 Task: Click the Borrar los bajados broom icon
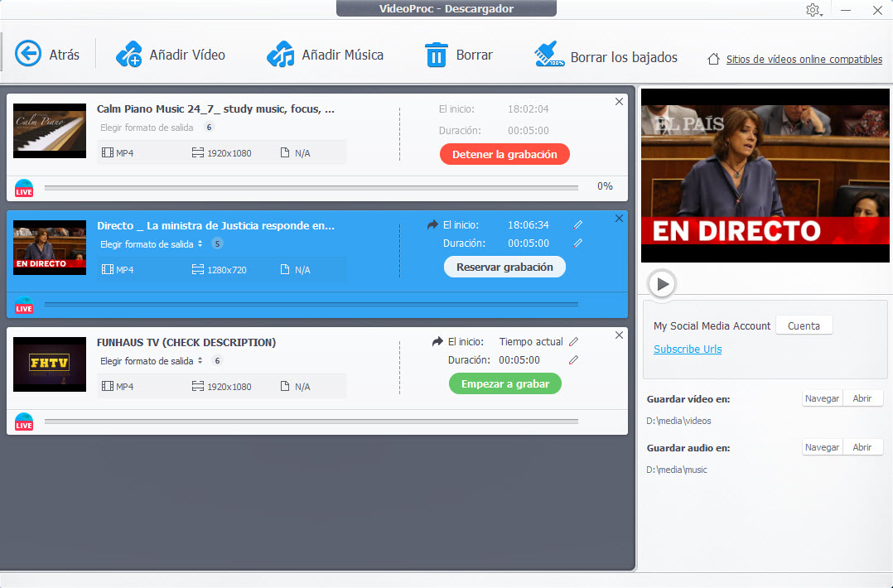coord(549,55)
